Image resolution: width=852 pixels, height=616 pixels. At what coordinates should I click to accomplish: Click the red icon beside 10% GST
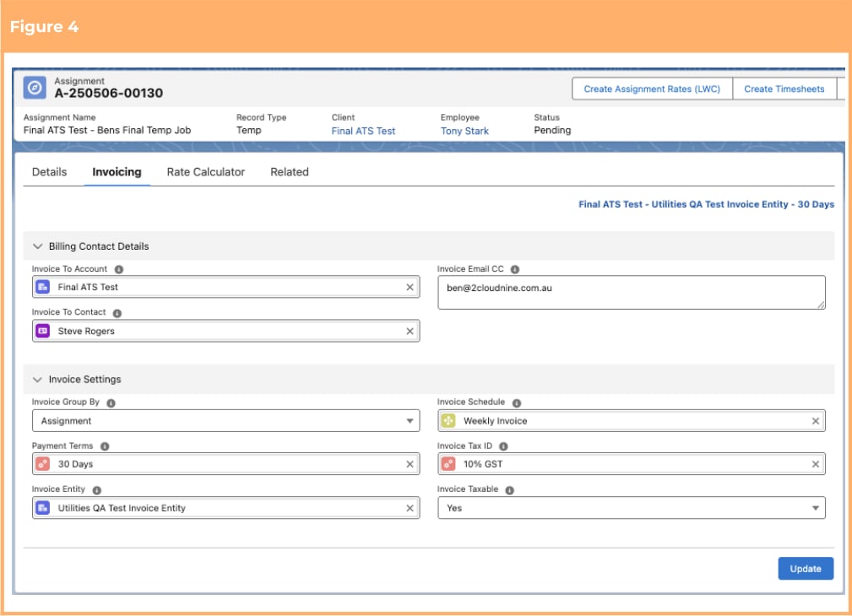[448, 464]
